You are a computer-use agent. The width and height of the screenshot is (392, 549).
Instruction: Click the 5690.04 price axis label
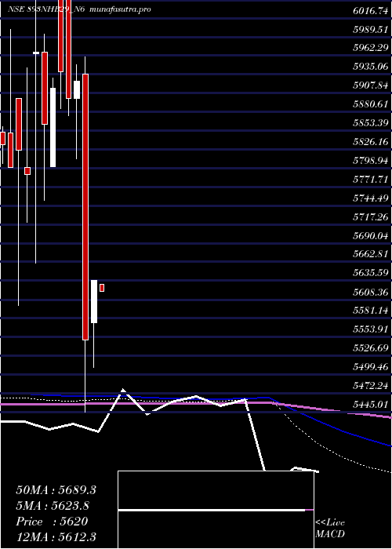(x=371, y=235)
